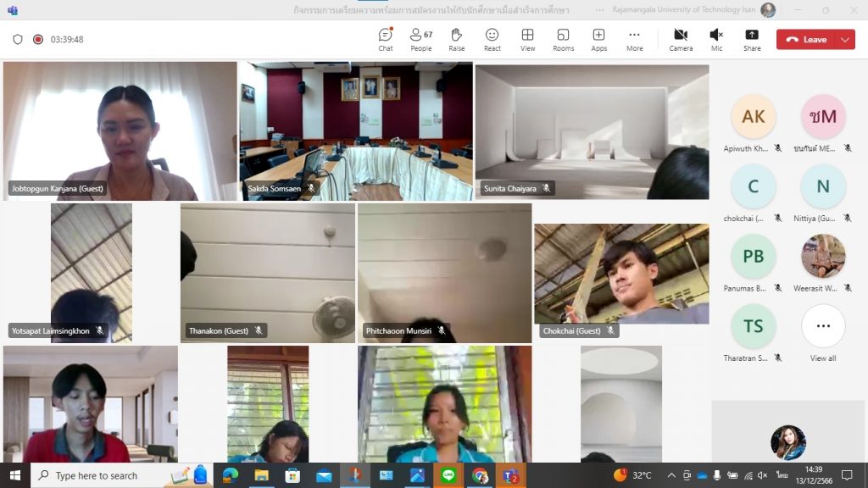868x488 pixels.
Task: Turn on the Camera
Action: [681, 39]
